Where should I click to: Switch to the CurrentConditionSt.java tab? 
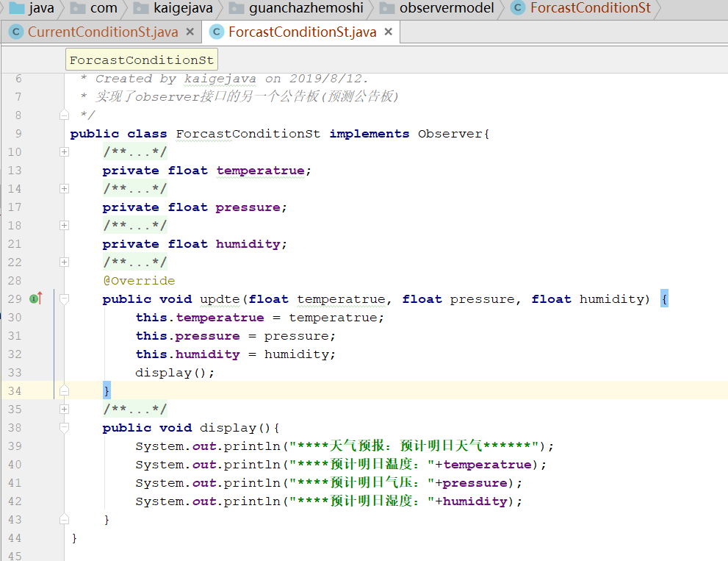click(103, 32)
